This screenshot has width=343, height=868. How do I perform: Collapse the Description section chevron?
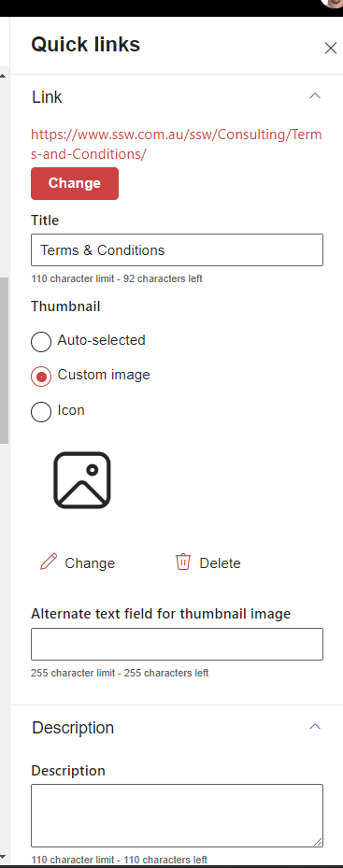click(x=315, y=726)
